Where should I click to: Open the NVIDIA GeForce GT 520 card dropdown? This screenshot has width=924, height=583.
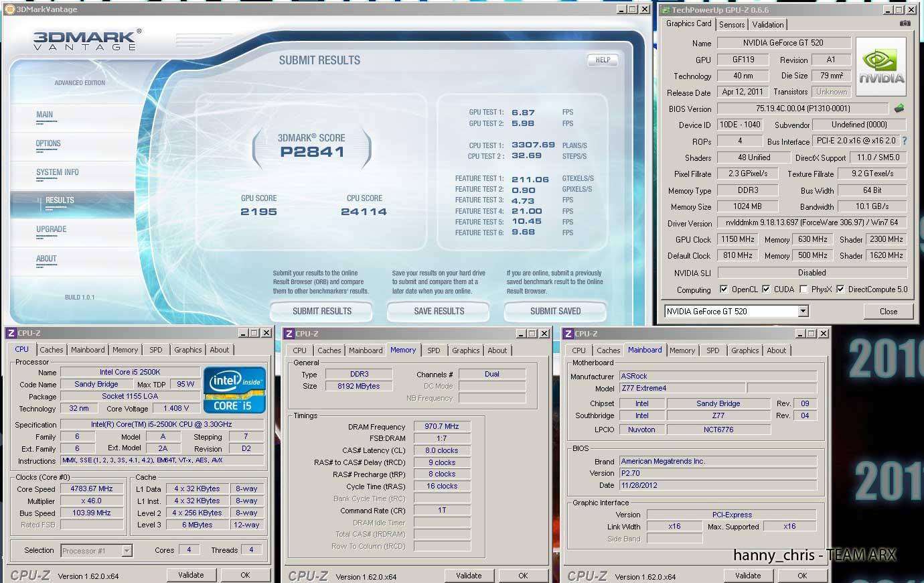803,311
